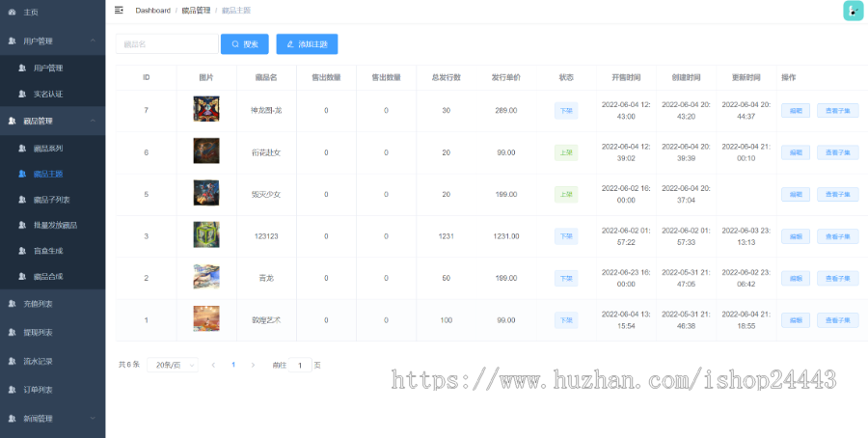Click the icon beside 藏品子列表

coord(22,200)
